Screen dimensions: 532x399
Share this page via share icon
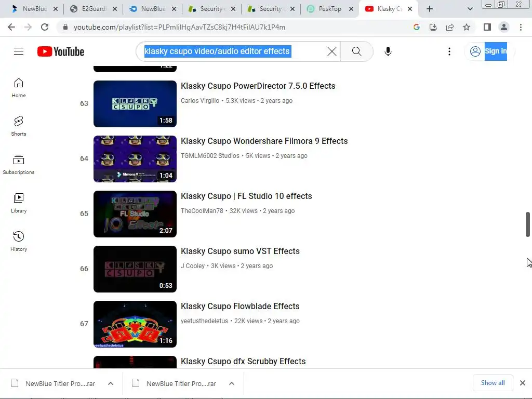(450, 27)
